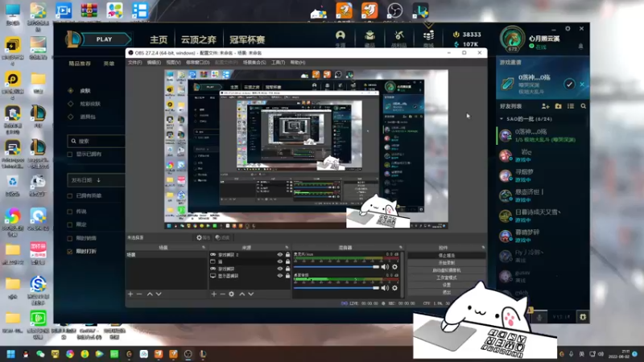This screenshot has height=362, width=644.
Task: Adjust the Mic/Aux volume slider
Action: pyautogui.click(x=336, y=267)
